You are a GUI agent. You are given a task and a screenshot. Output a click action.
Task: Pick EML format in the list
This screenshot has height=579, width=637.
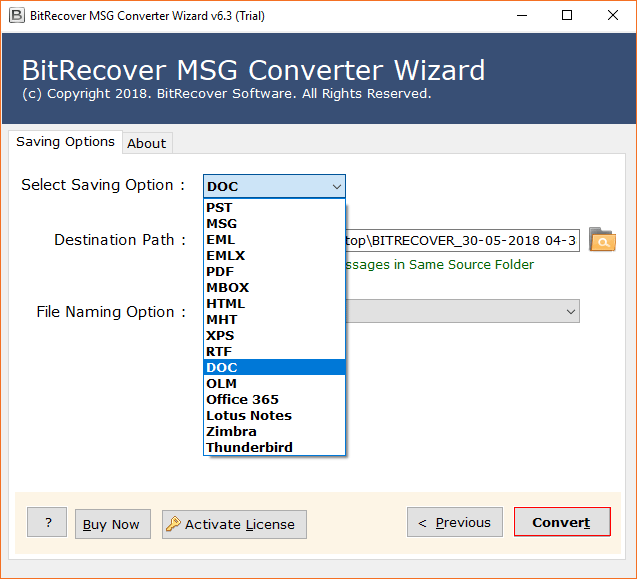pos(274,239)
